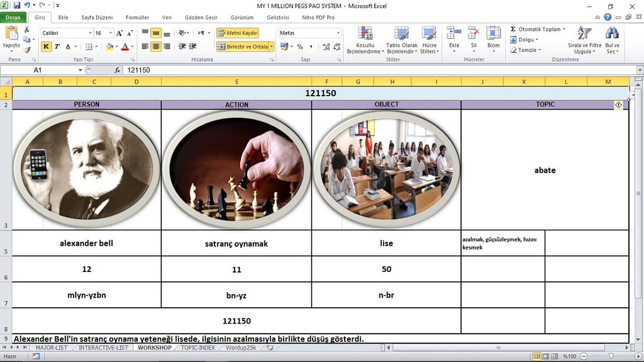Open the Merge and Center (Birleştir ve Ortala) dropdown arrow
Viewport: 644px width, 362px height.
coord(272,47)
